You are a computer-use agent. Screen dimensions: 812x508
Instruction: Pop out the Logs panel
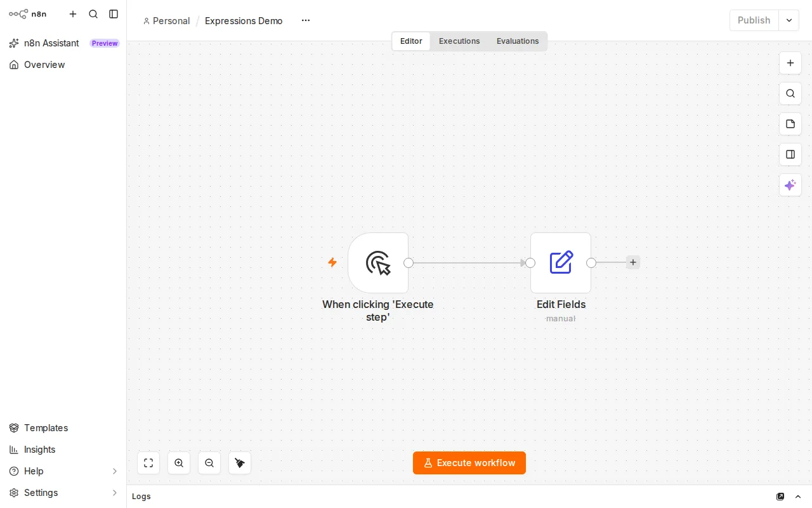[x=780, y=497]
